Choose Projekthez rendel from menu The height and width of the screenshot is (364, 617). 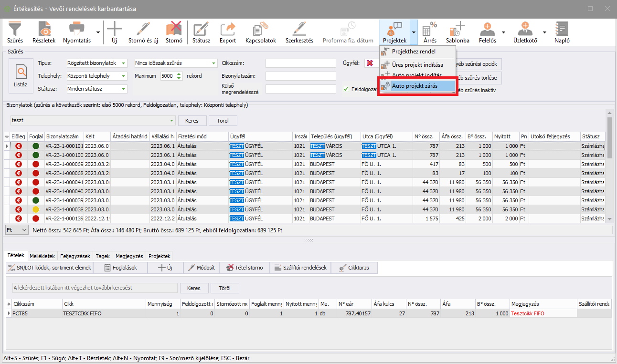414,52
